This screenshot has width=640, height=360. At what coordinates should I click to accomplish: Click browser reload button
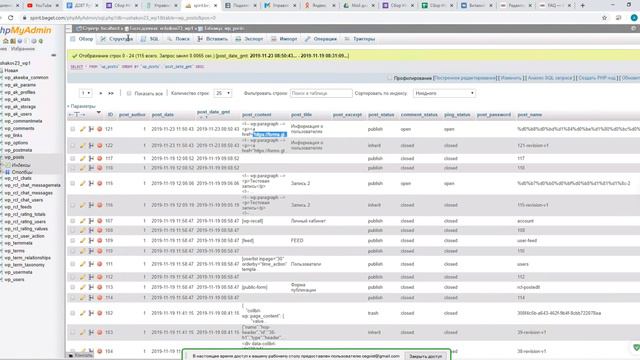point(11,18)
